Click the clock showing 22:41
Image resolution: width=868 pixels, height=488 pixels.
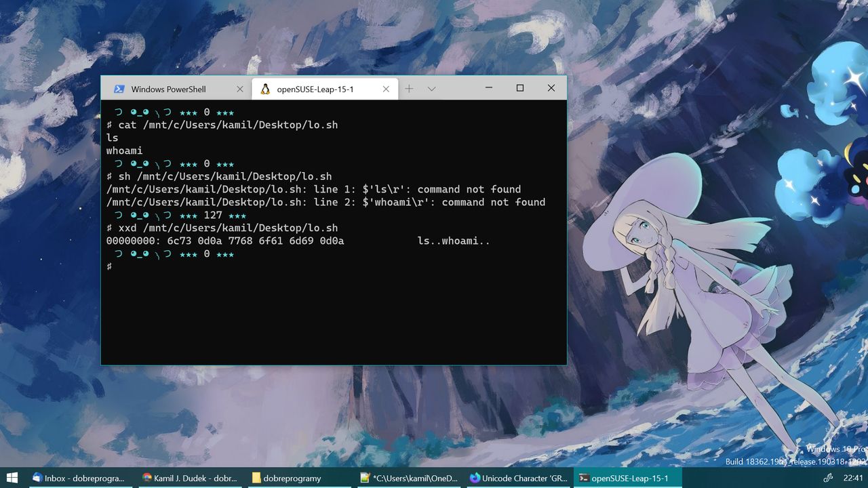click(854, 478)
